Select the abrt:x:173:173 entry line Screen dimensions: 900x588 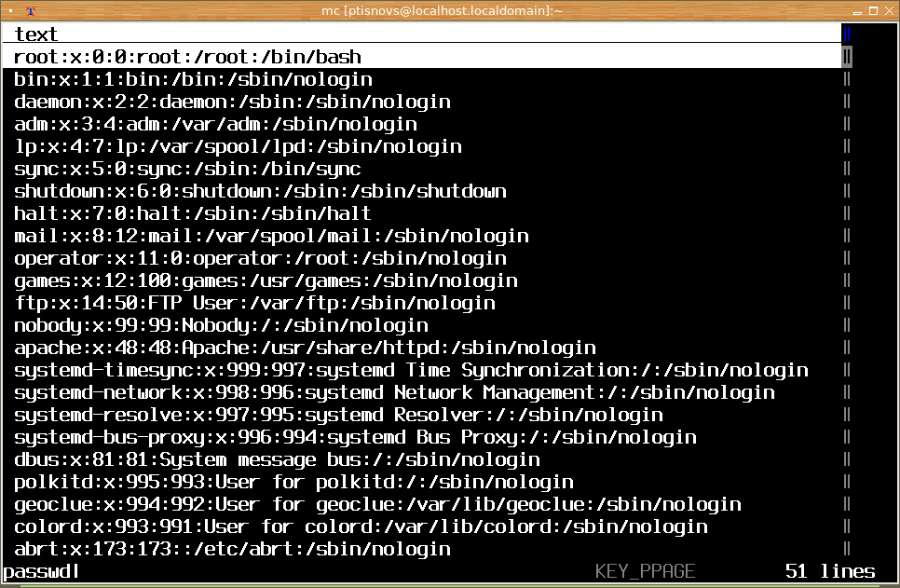coord(233,550)
